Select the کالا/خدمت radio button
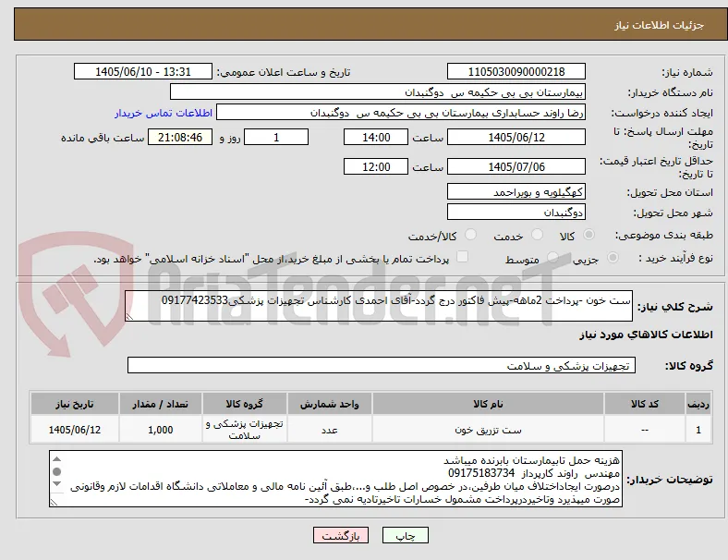Viewport: 728px width, 560px height. [470, 235]
